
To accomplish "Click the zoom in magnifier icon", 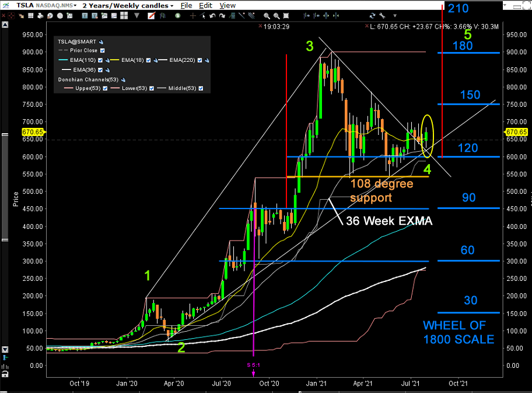I will (x=267, y=16).
